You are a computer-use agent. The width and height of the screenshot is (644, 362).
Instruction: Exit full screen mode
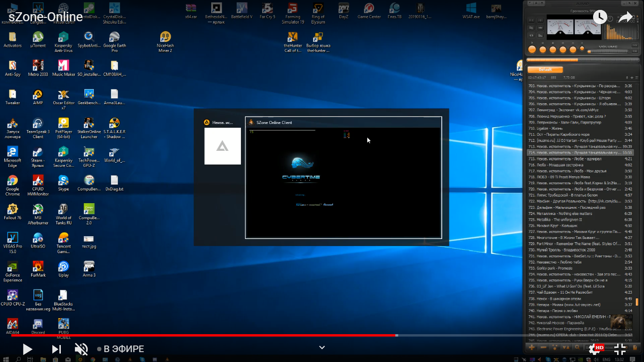pos(620,349)
